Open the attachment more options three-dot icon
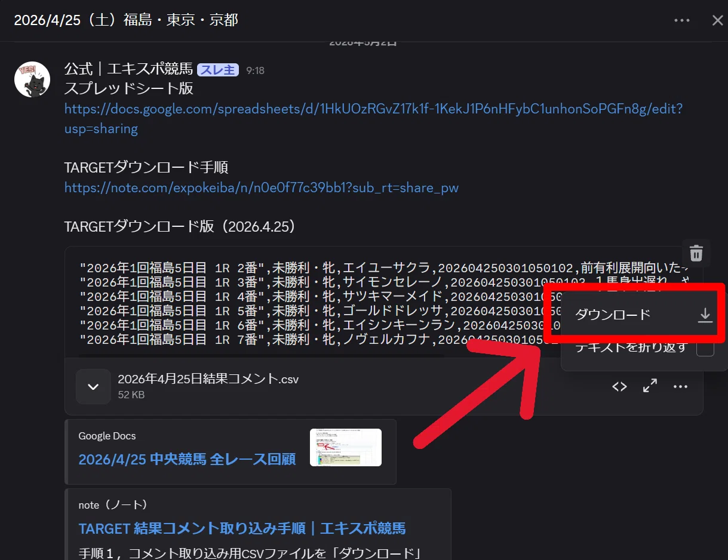The height and width of the screenshot is (560, 728). point(681,386)
